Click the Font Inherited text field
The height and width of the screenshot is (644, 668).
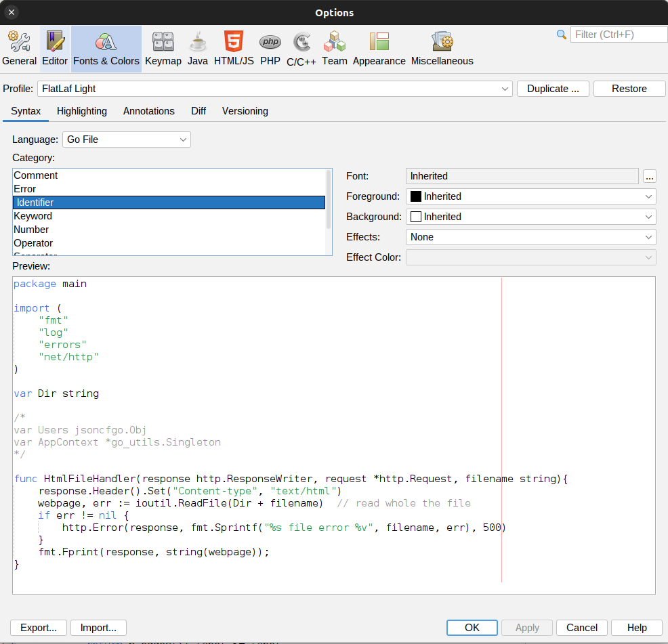click(x=522, y=176)
